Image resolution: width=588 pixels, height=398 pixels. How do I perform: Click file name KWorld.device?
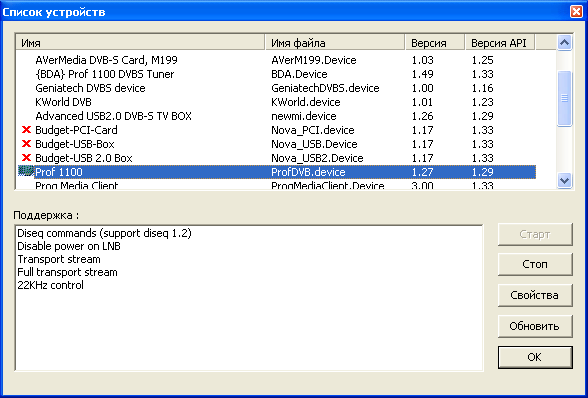[306, 102]
